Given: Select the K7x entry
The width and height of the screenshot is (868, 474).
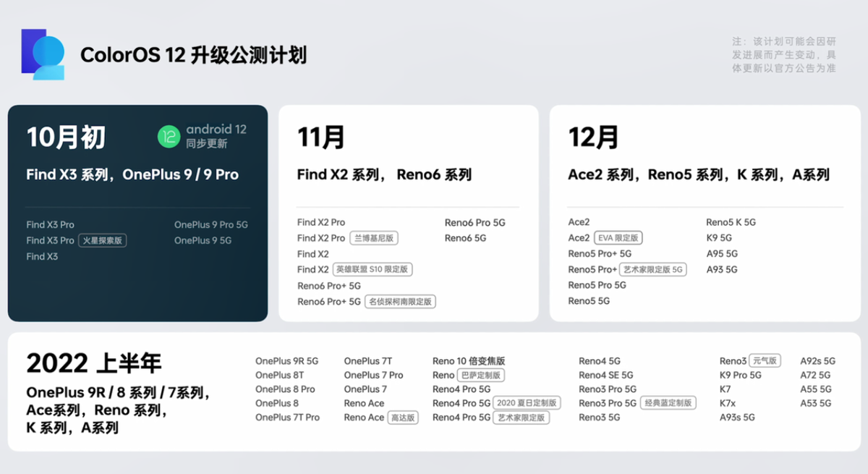Looking at the screenshot, I should click(727, 403).
